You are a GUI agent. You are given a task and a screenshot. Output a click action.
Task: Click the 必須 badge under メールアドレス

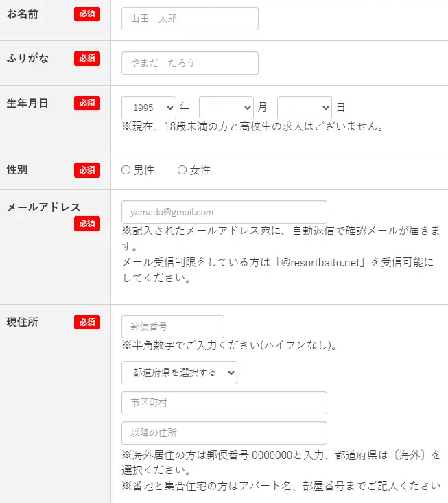[x=87, y=224]
